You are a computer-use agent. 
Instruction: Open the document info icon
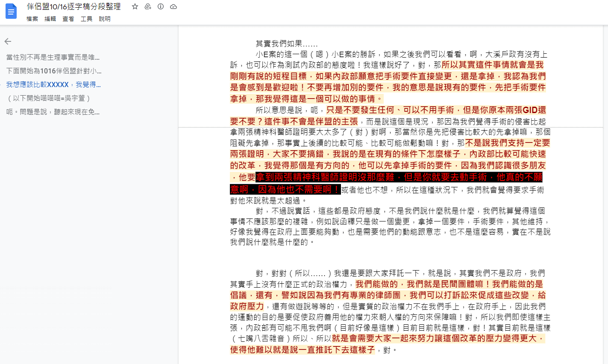161,6
